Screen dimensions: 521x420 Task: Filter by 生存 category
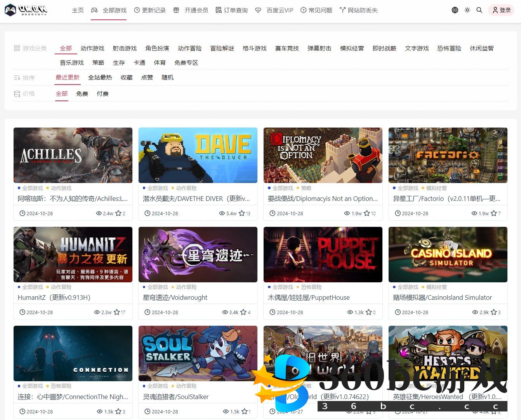[x=119, y=62]
